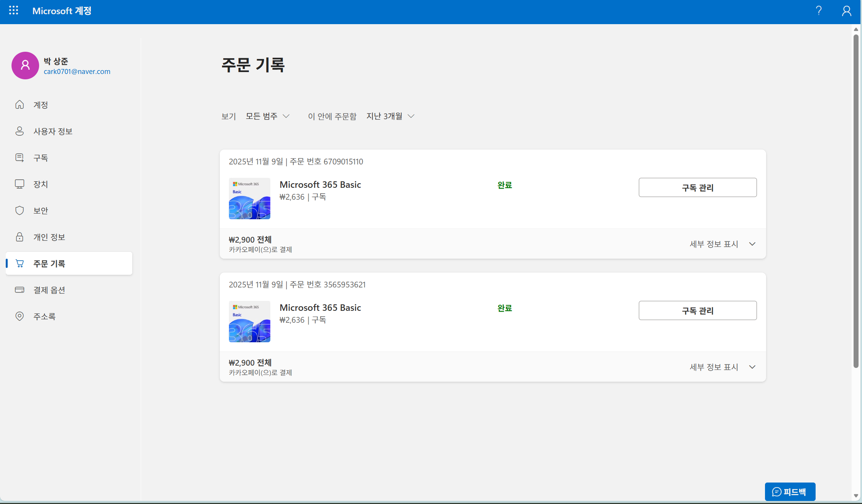The width and height of the screenshot is (862, 504).
Task: Click the 계정 (Account) home icon
Action: pos(20,105)
